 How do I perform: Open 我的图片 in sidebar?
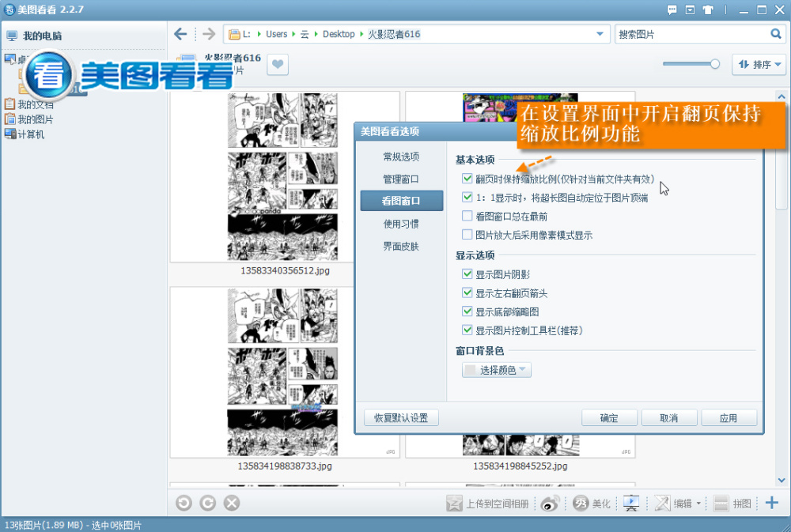pyautogui.click(x=29, y=119)
